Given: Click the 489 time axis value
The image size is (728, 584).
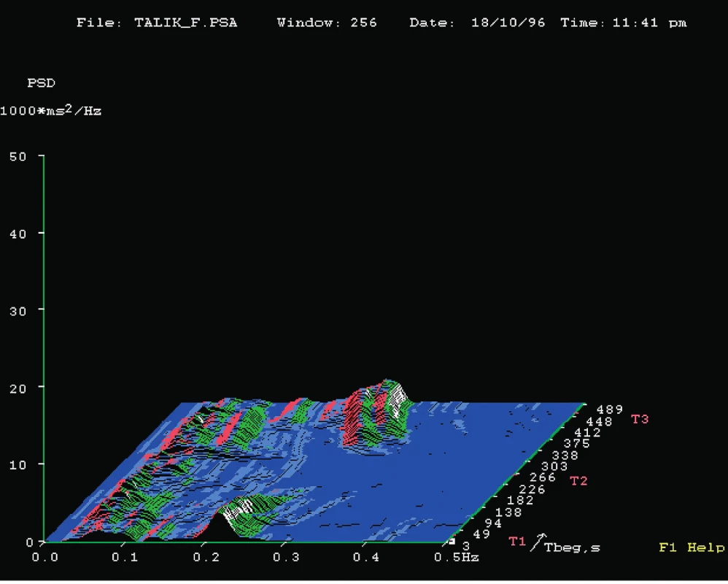Looking at the screenshot, I should click(610, 410).
